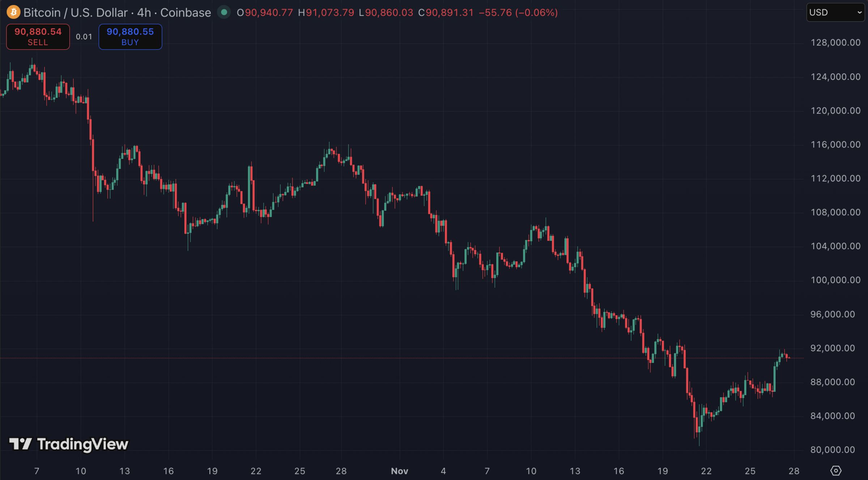Select the Coinbase exchange label
This screenshot has width=868, height=480.
tap(186, 12)
